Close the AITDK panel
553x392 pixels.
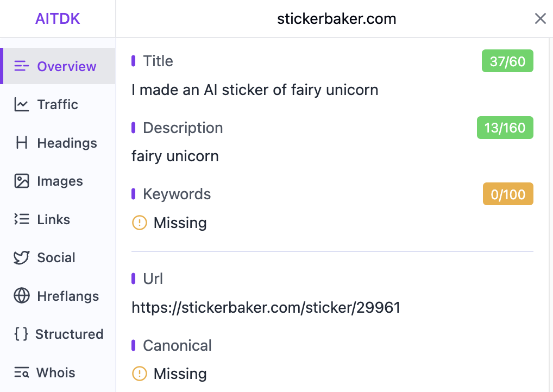point(540,19)
